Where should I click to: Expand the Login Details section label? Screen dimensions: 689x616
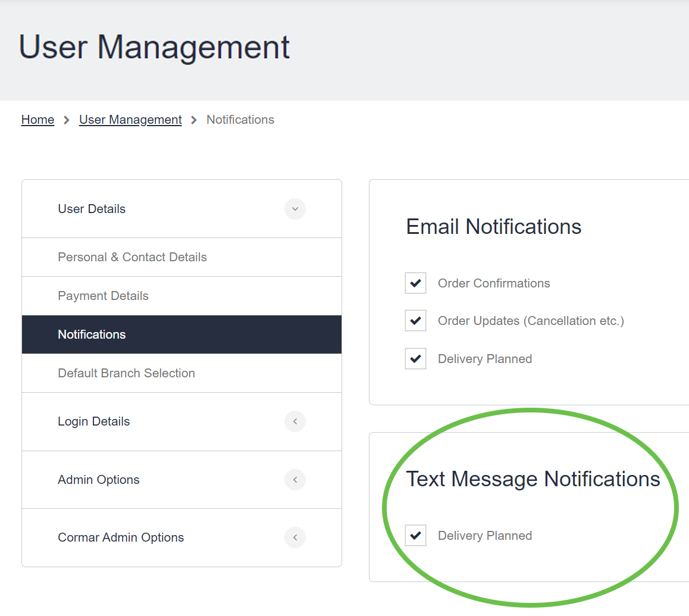coord(93,421)
